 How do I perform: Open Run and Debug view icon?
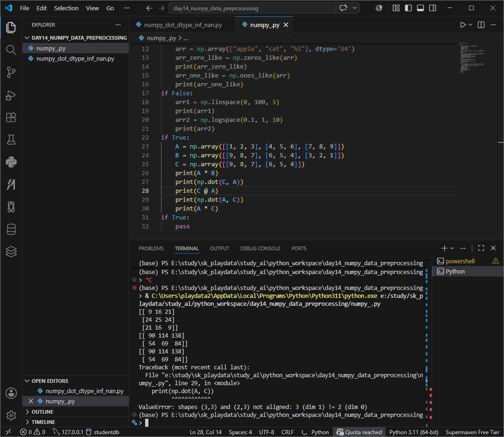pyautogui.click(x=11, y=95)
